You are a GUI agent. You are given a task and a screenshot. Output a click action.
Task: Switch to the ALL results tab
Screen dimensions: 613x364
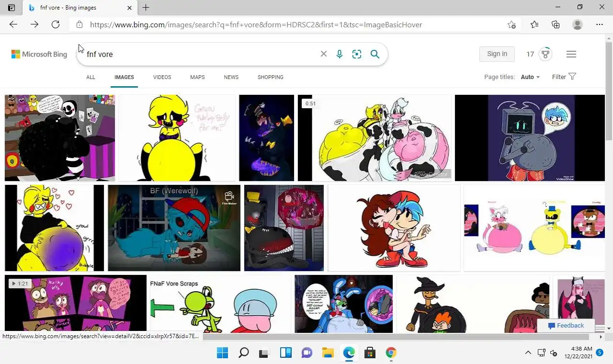tap(91, 77)
